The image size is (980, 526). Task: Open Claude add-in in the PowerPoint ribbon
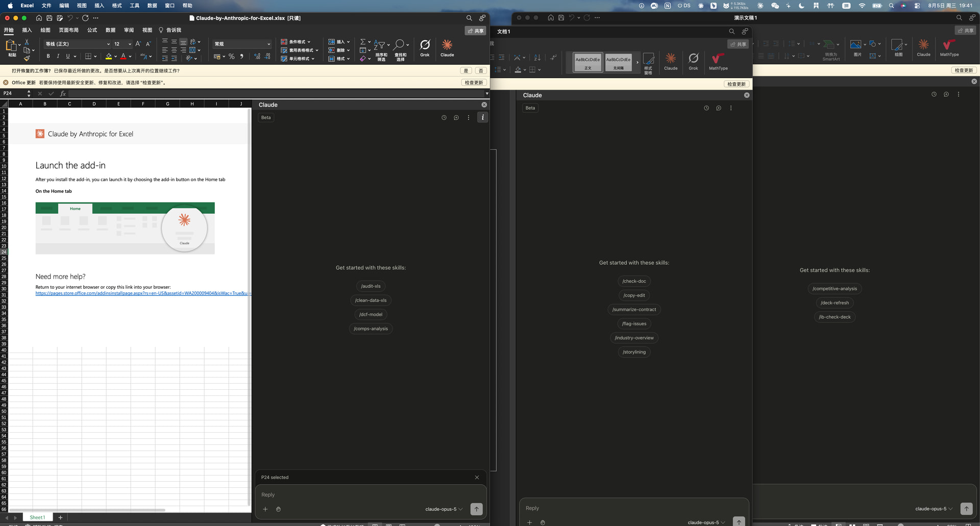click(x=923, y=48)
